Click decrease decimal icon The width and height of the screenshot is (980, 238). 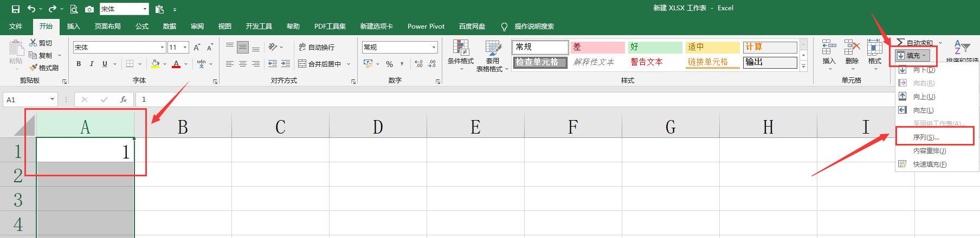(x=432, y=64)
